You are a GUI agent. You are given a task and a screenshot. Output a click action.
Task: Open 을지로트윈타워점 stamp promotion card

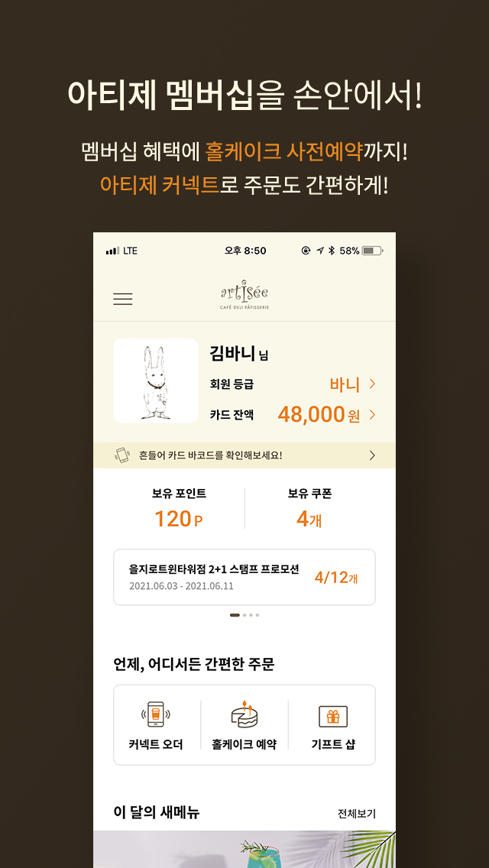point(244,578)
